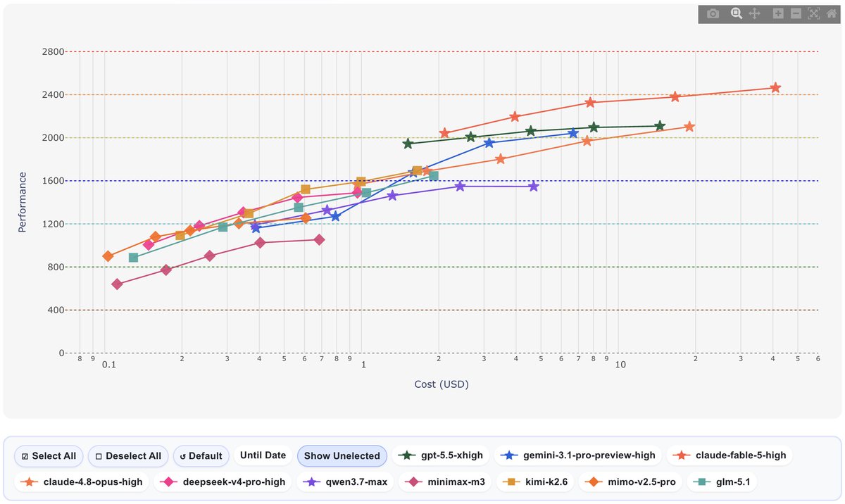Click the 0.1 x-axis tick label

pos(108,365)
